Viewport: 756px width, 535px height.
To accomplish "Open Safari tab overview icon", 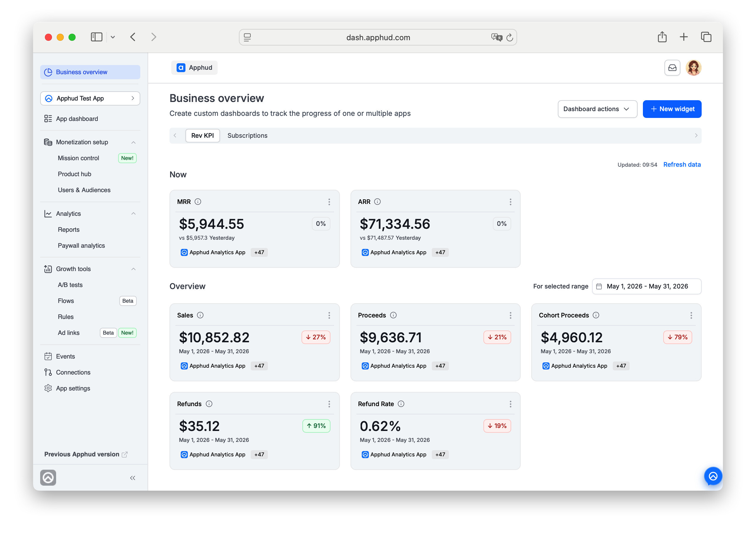I will tap(706, 37).
